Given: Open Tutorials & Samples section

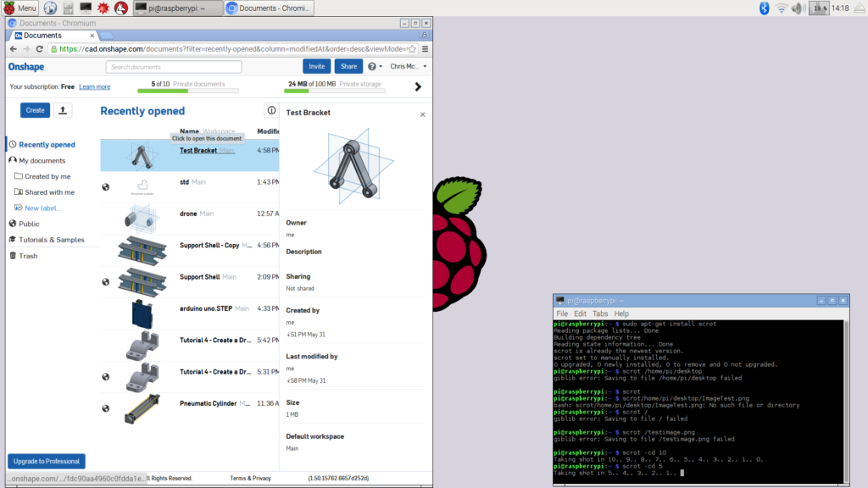Looking at the screenshot, I should (52, 240).
